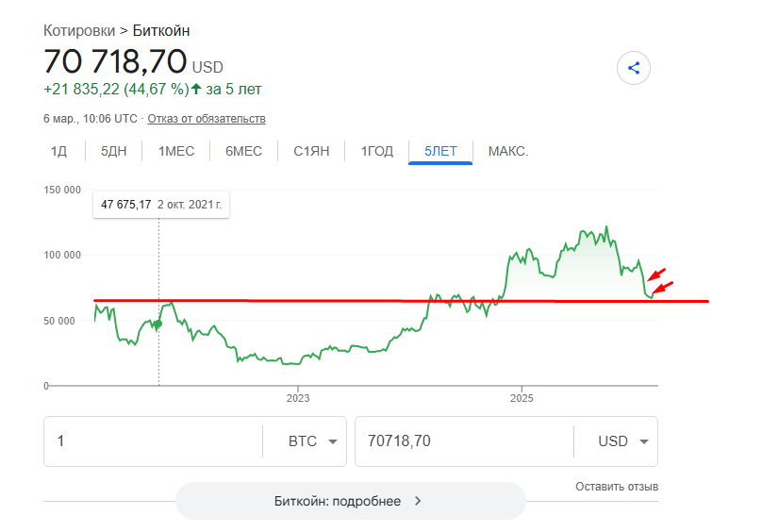Click the chevron arrow beside подробнее
779x532 pixels.
[x=418, y=501]
